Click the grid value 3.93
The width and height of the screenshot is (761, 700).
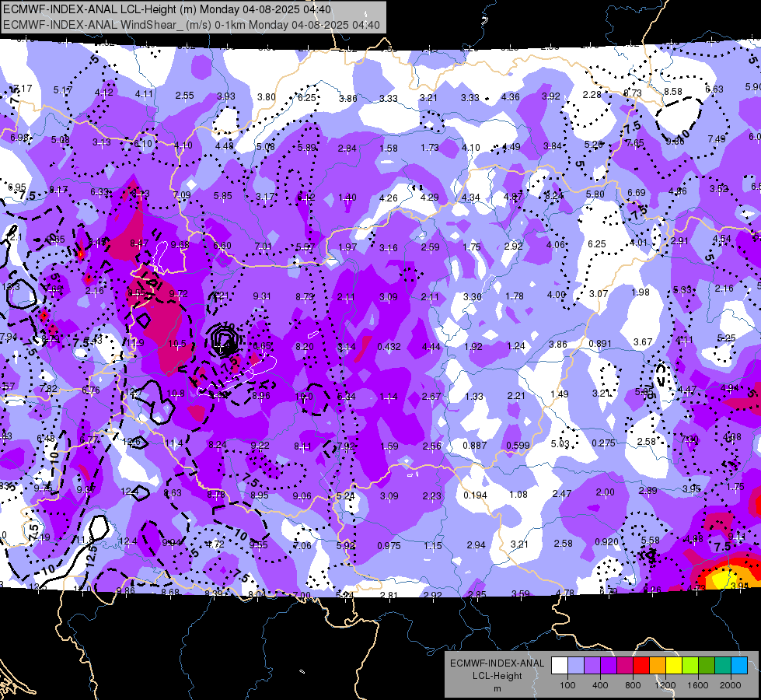click(x=225, y=96)
